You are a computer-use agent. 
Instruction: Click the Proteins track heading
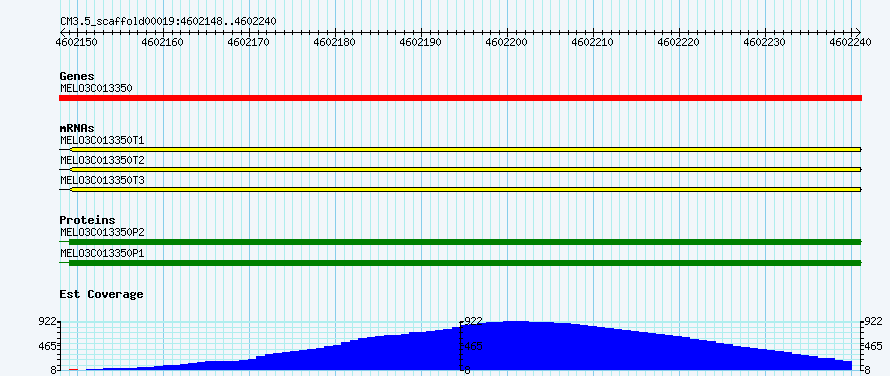[87, 220]
